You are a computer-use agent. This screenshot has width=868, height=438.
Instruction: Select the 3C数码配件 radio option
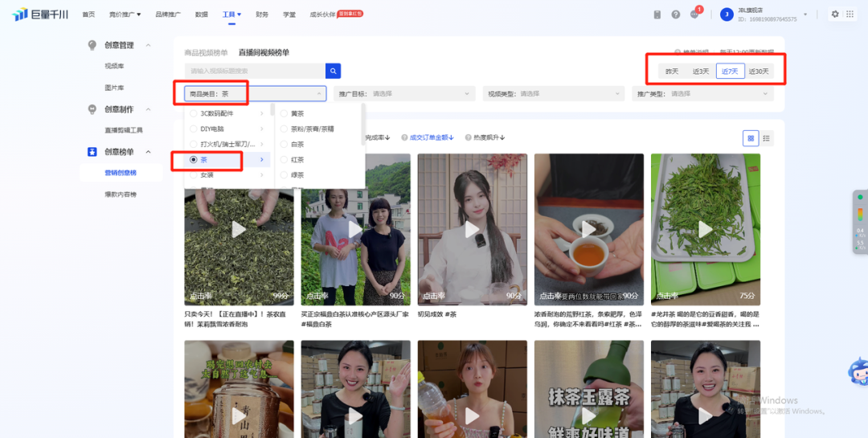[x=193, y=113]
